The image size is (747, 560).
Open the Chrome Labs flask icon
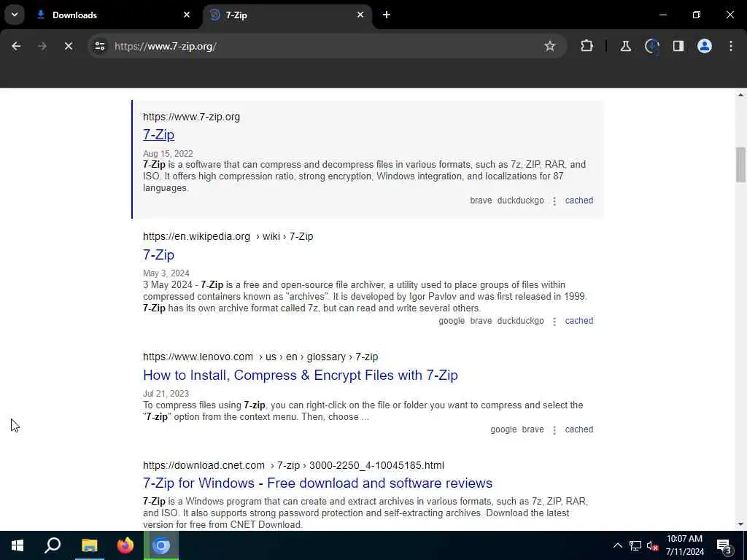(625, 46)
